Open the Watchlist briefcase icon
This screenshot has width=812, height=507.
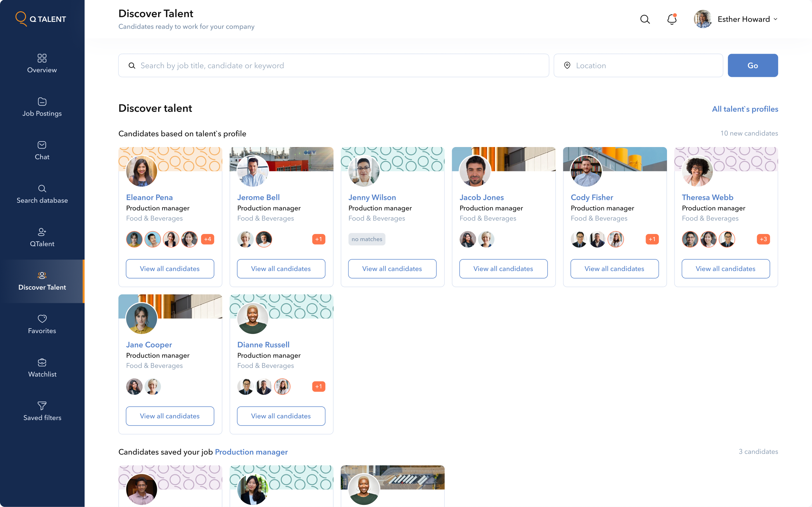tap(42, 362)
